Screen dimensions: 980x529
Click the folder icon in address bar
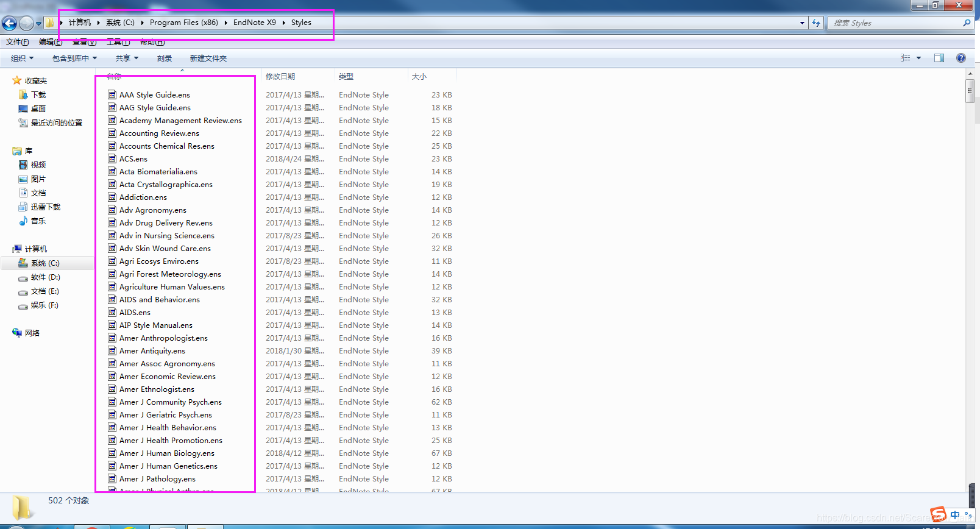(50, 23)
